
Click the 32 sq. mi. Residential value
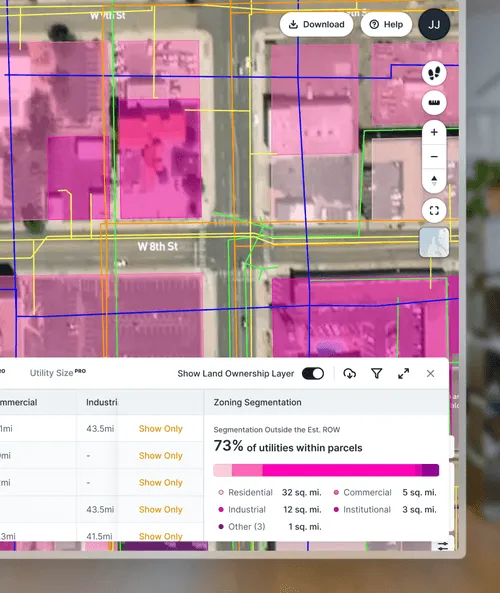[301, 492]
